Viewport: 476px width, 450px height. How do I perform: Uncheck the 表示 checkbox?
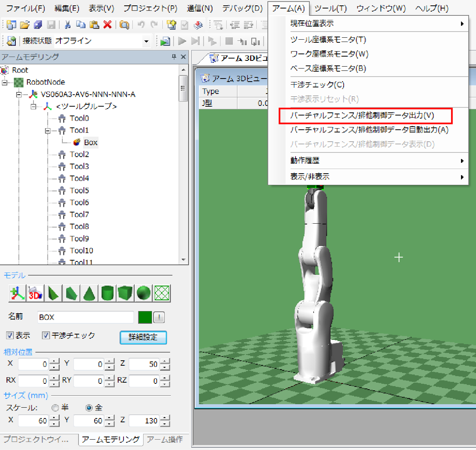click(10, 335)
